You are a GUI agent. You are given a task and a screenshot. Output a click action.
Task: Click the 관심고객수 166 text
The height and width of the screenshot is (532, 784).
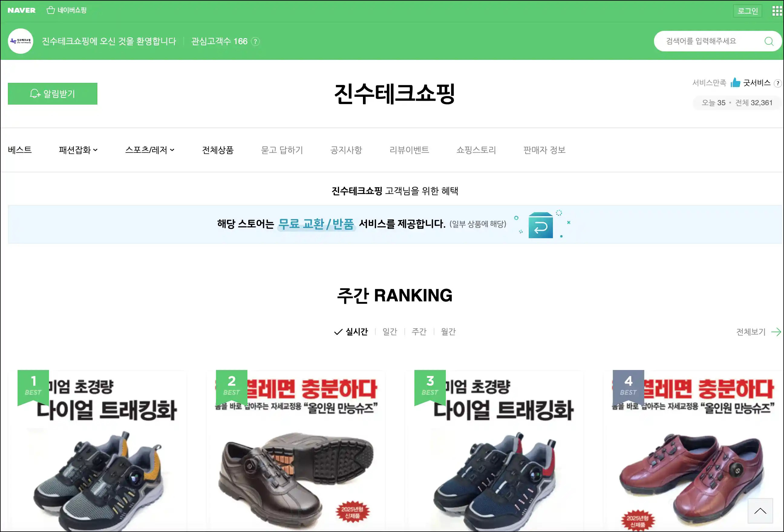tap(219, 41)
